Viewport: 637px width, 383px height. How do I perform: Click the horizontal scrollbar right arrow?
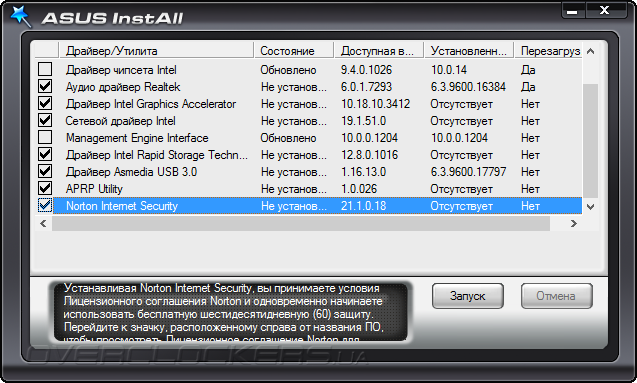[573, 223]
